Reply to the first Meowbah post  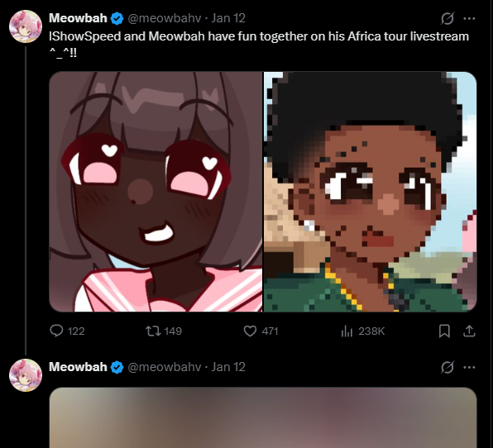67,331
